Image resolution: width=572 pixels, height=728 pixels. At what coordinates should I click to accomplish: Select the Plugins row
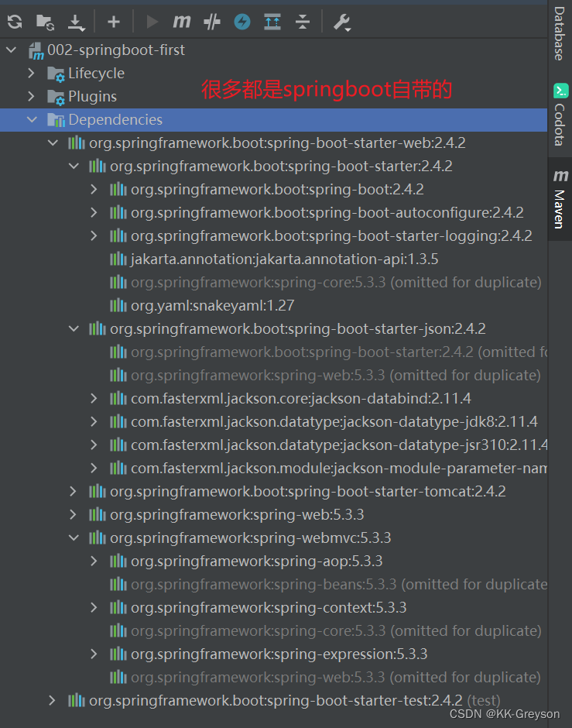coord(274,96)
